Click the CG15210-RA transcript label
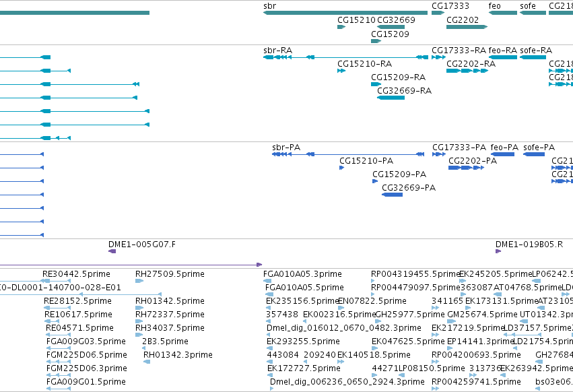 point(365,64)
